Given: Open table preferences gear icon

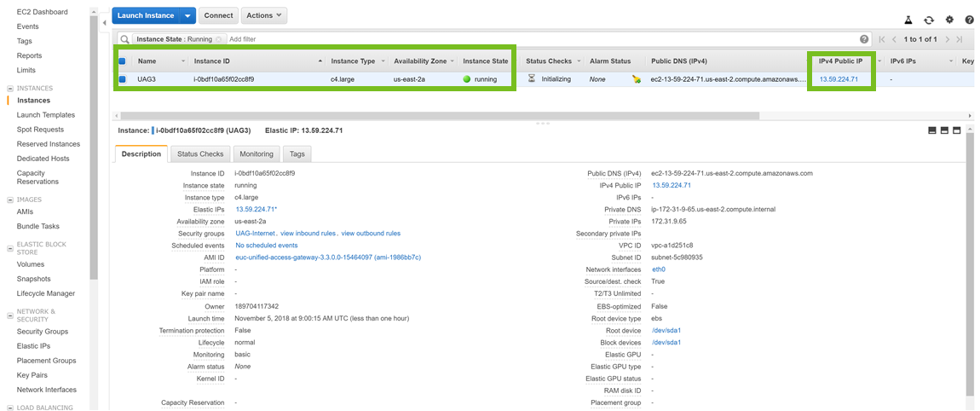Looking at the screenshot, I should pyautogui.click(x=949, y=20).
